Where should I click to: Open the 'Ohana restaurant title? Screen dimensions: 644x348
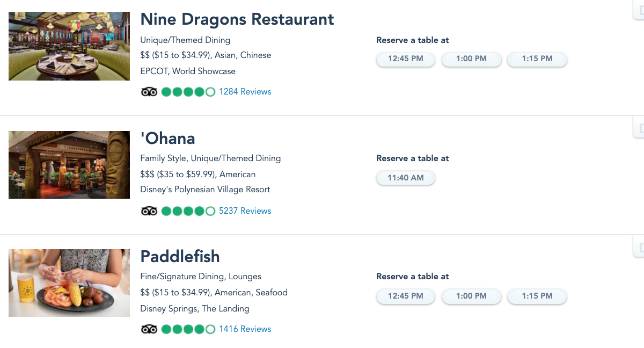tap(167, 139)
